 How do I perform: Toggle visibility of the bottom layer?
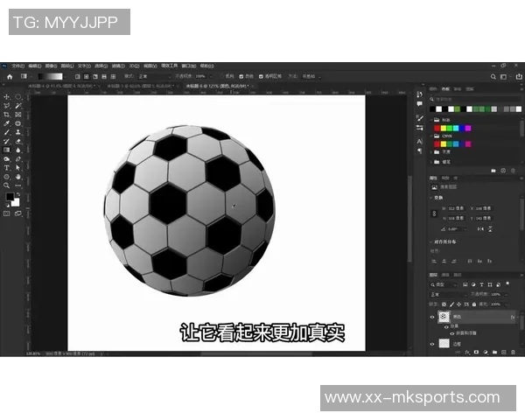tap(432, 344)
